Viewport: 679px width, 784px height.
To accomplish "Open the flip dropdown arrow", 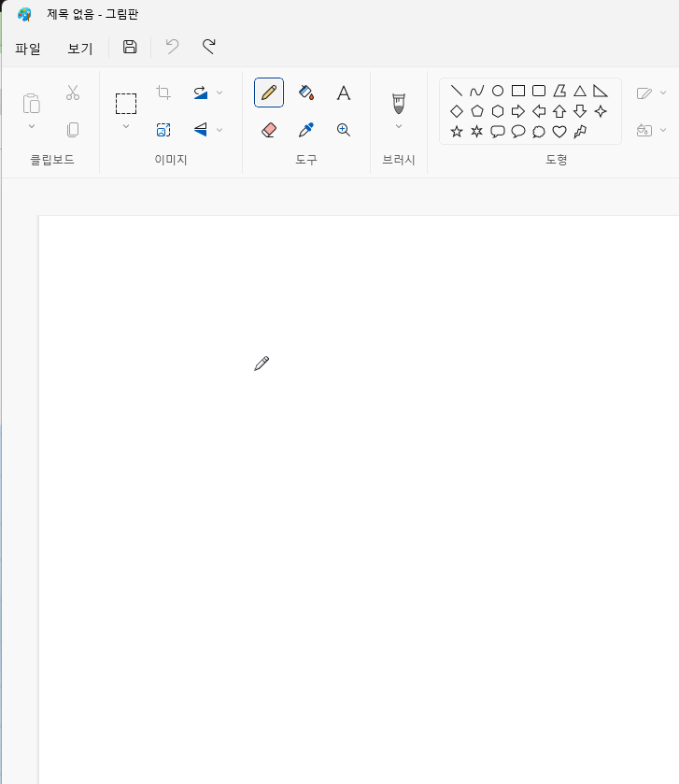I will (219, 130).
